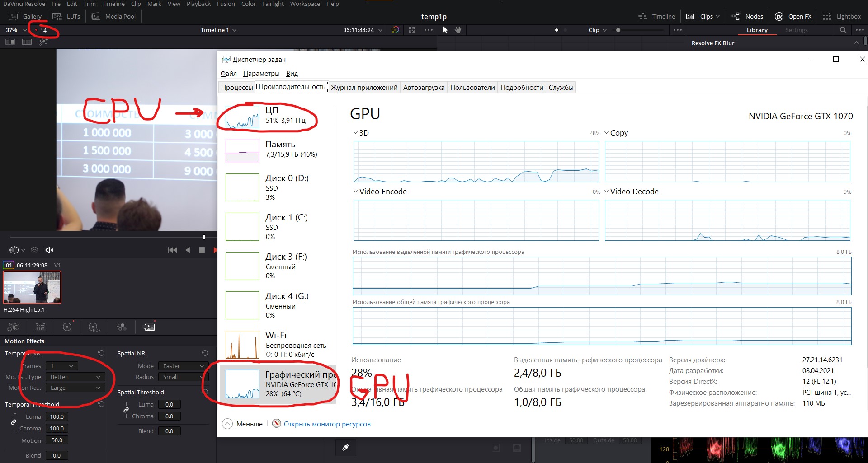Reset Temporal NR settings
Screen dimensions: 868x463
[x=101, y=353]
